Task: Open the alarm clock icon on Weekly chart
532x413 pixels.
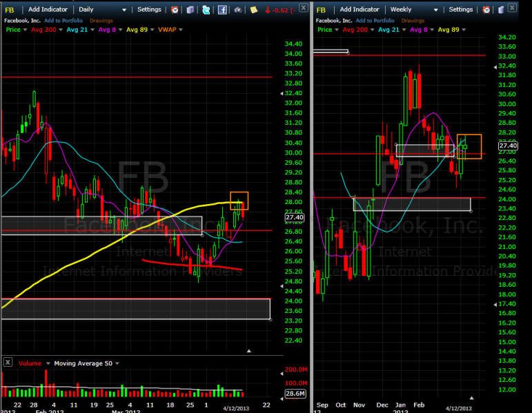Action: [486, 10]
